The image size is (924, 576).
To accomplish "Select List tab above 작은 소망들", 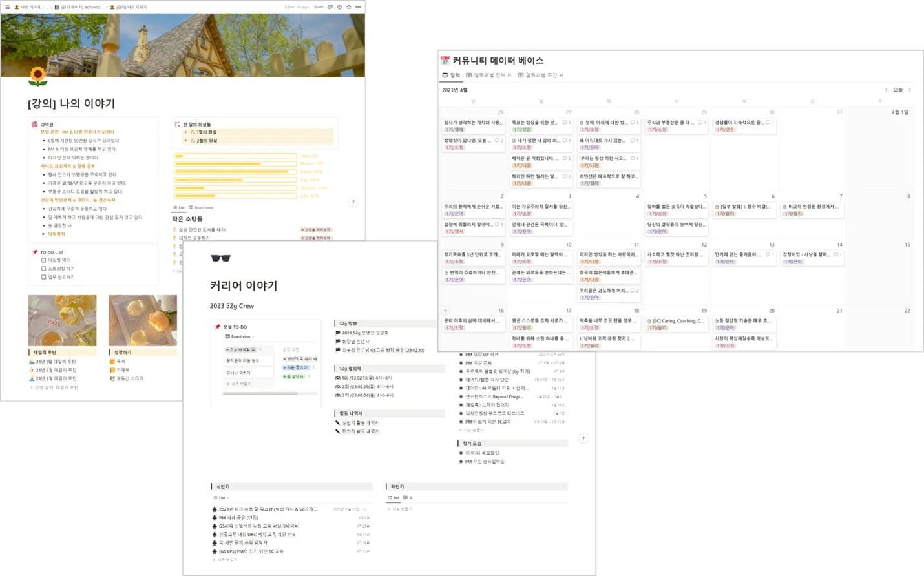I will coord(179,207).
